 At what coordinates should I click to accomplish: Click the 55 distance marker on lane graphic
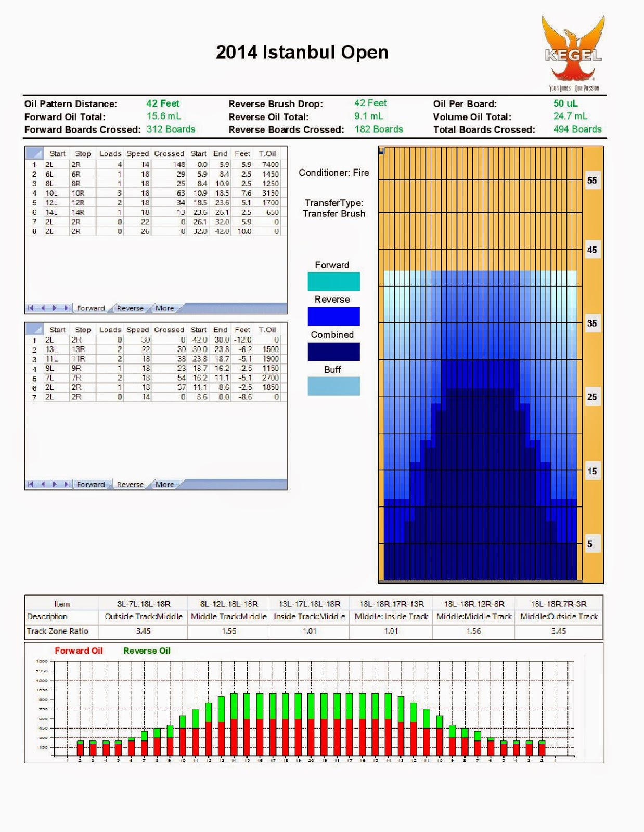(x=592, y=181)
